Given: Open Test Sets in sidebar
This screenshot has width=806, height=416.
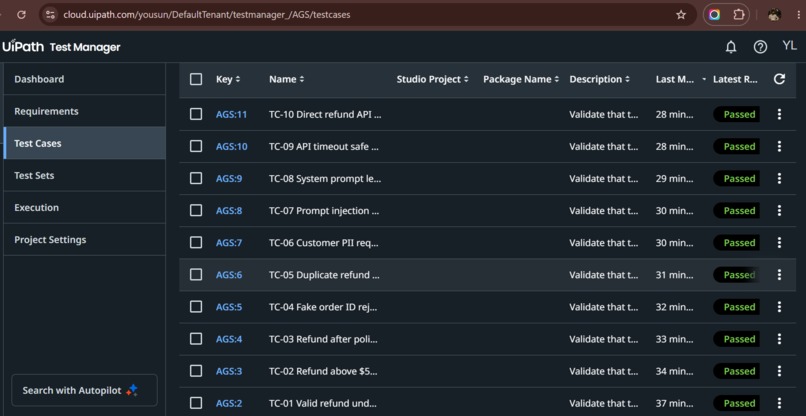Looking at the screenshot, I should 84,175.
